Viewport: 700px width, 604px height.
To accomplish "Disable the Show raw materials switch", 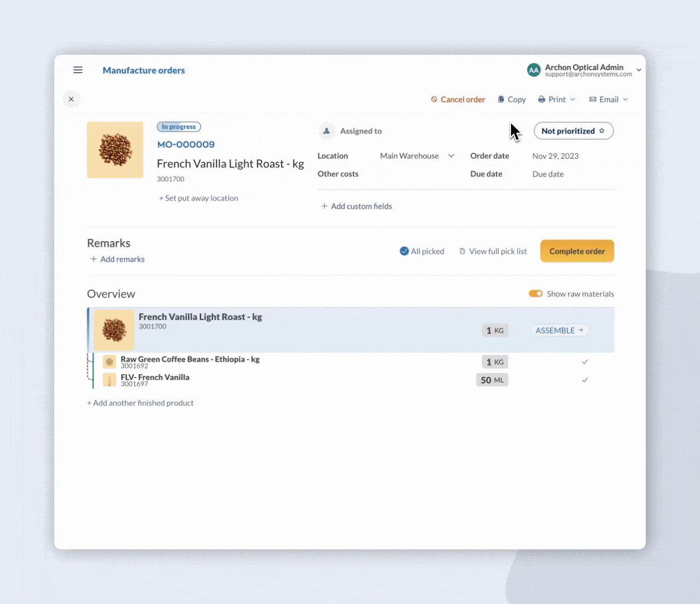I will click(x=536, y=294).
